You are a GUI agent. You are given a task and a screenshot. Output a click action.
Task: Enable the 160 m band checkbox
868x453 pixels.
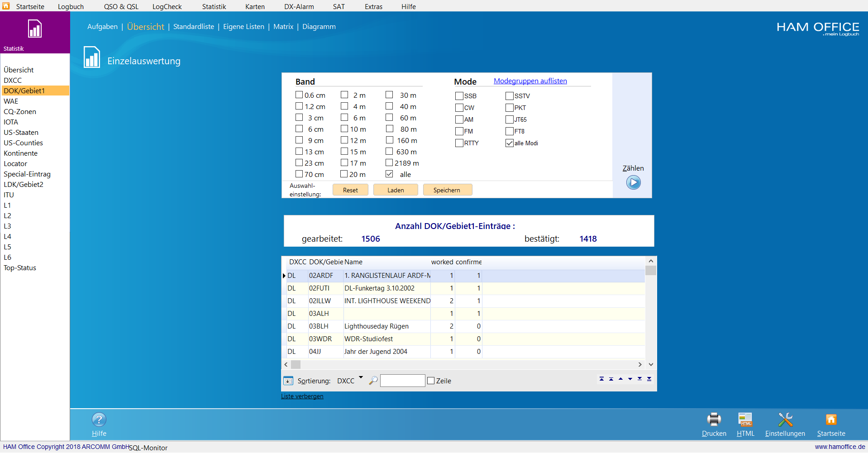pyautogui.click(x=389, y=140)
